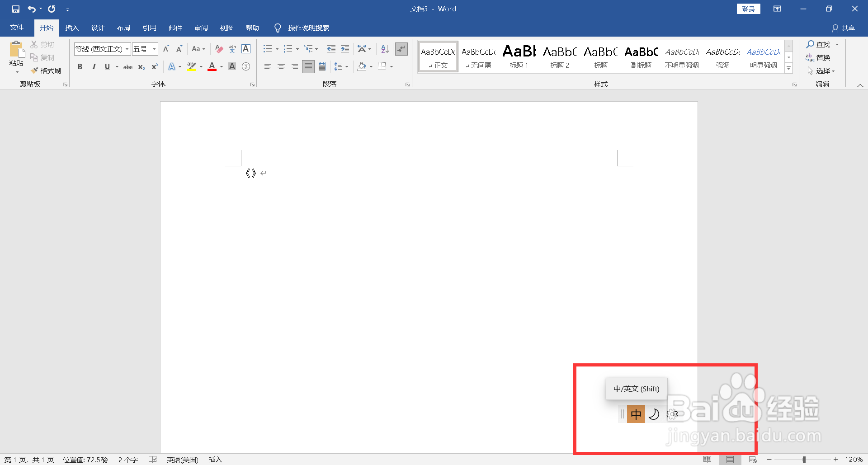Switch to Web Layout view icon
868x465 pixels.
[x=753, y=460]
